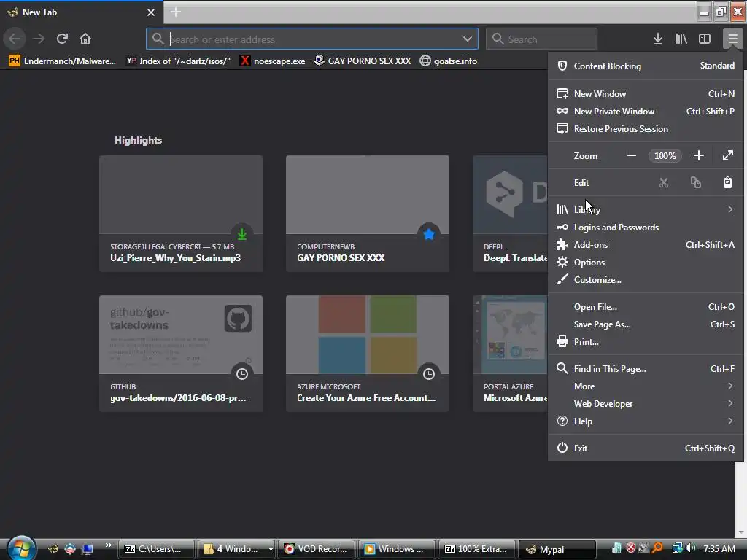Viewport: 747px width, 560px height.
Task: Click the Paste clipboard icon in Edit row
Action: click(x=727, y=182)
